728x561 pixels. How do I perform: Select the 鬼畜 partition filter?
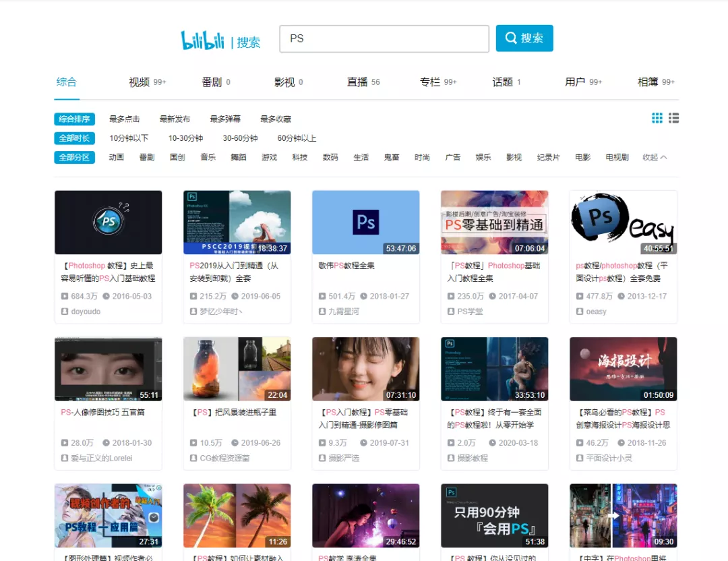point(392,156)
